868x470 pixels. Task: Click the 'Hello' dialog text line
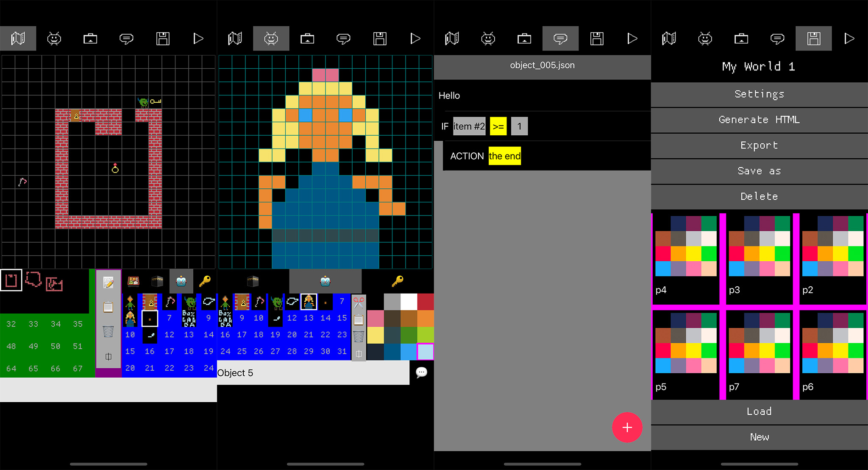click(542, 95)
